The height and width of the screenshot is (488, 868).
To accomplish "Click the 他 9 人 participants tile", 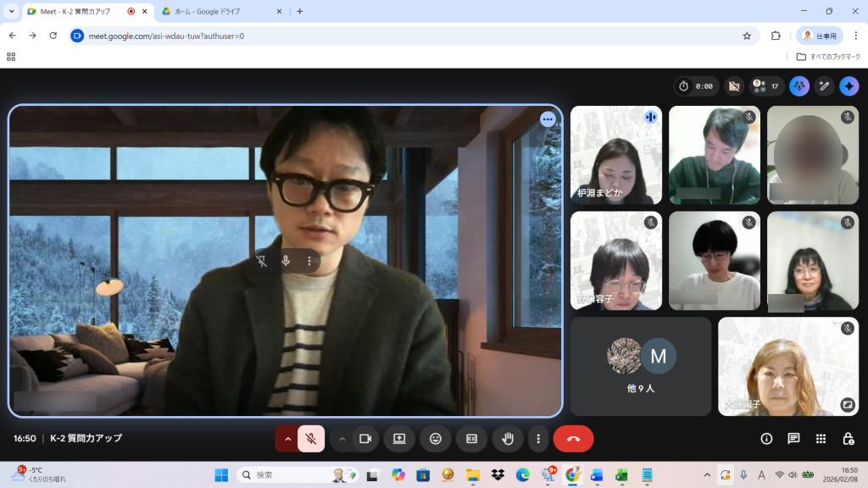I will [x=641, y=366].
